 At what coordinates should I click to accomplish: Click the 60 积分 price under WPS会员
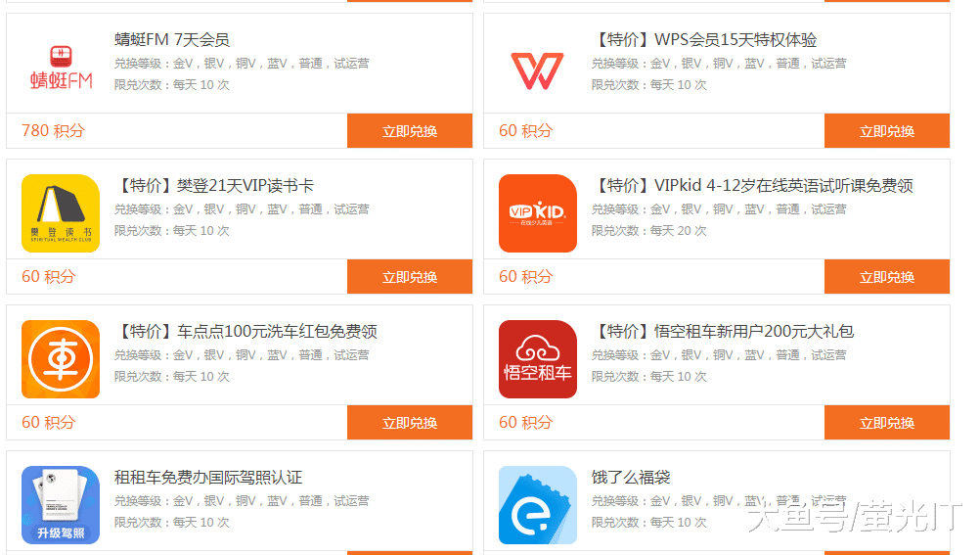point(525,131)
